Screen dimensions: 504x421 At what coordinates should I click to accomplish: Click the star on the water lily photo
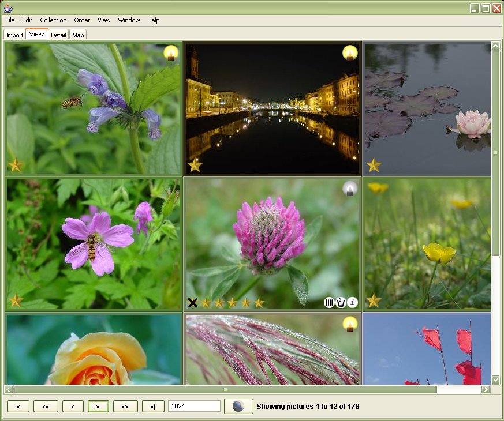coord(374,166)
